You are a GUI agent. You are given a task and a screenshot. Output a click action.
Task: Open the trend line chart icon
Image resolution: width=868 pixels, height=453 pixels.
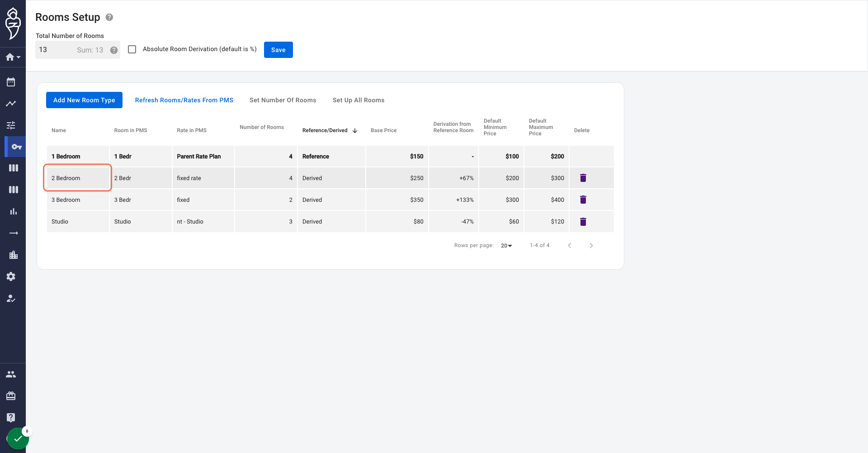[x=11, y=104]
